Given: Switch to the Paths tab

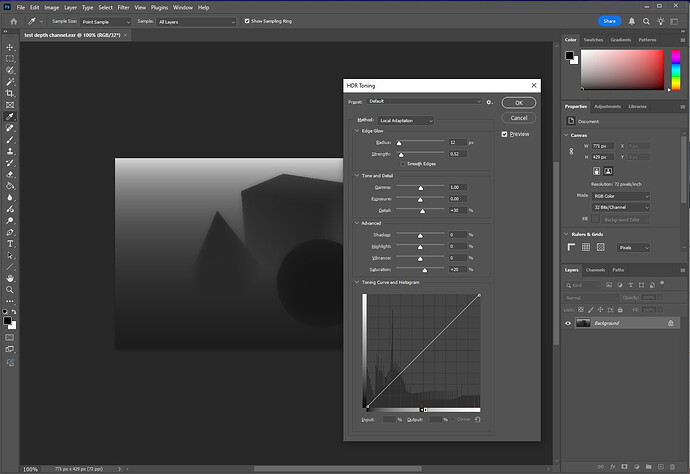Looking at the screenshot, I should [x=618, y=270].
